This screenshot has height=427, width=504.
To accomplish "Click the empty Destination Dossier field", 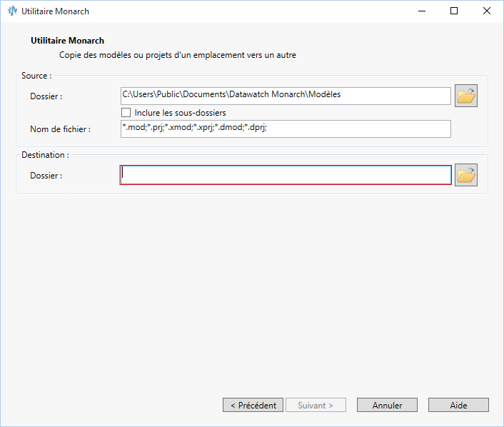I will (286, 175).
